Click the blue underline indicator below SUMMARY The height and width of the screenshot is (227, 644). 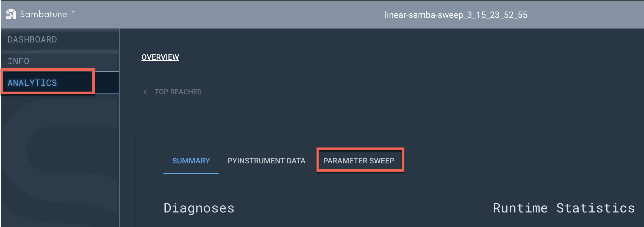point(191,173)
